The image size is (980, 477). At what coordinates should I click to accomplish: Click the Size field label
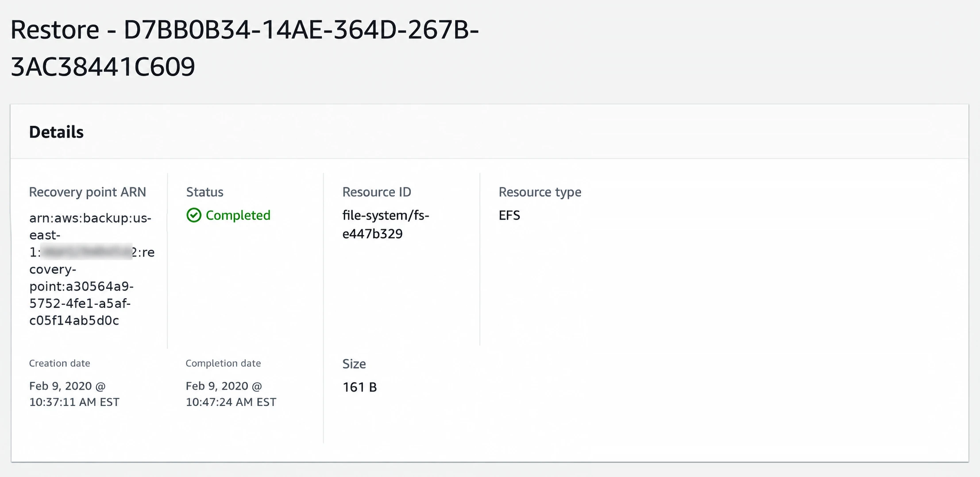pos(354,364)
